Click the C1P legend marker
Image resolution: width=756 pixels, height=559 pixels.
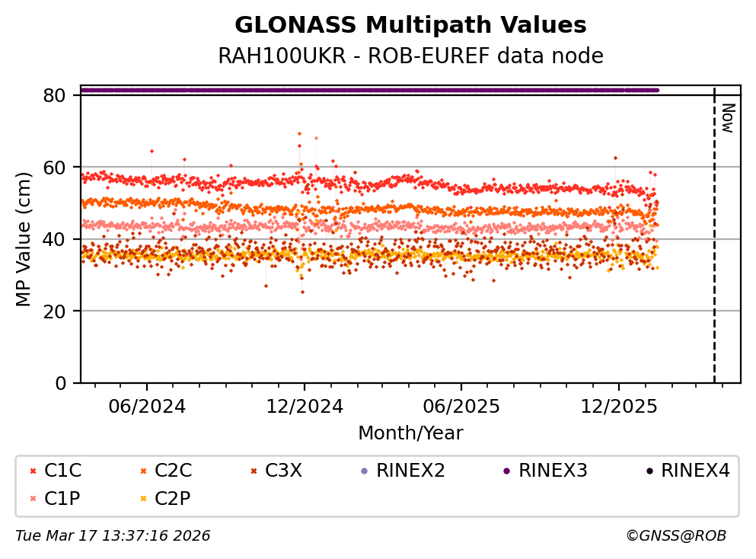click(x=32, y=499)
